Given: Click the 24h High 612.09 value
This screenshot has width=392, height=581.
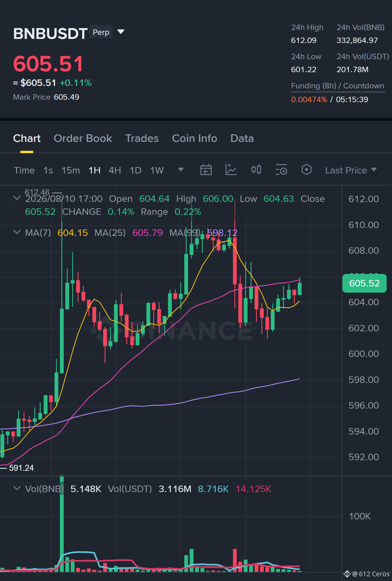Looking at the screenshot, I should (x=304, y=40).
